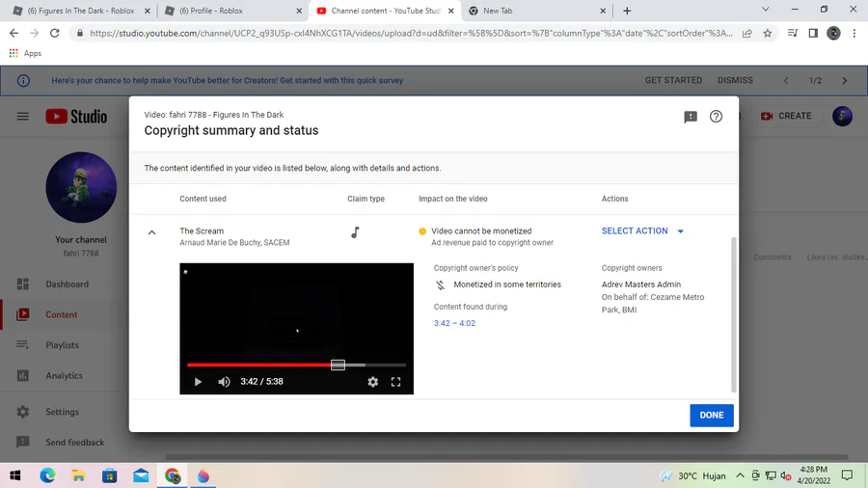Go to previous banner notification
868x488 pixels.
click(785, 81)
